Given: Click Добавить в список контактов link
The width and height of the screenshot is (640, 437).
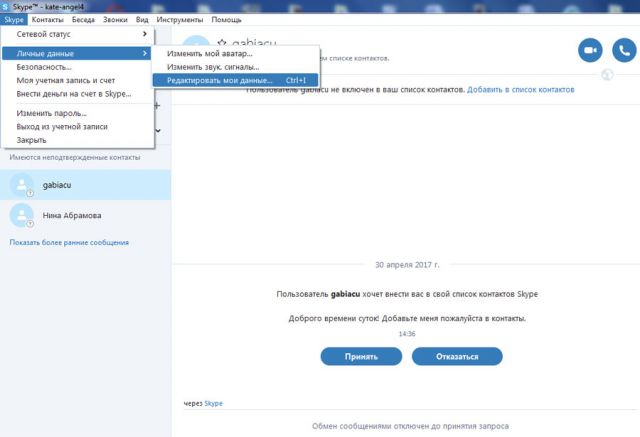Looking at the screenshot, I should pyautogui.click(x=520, y=89).
